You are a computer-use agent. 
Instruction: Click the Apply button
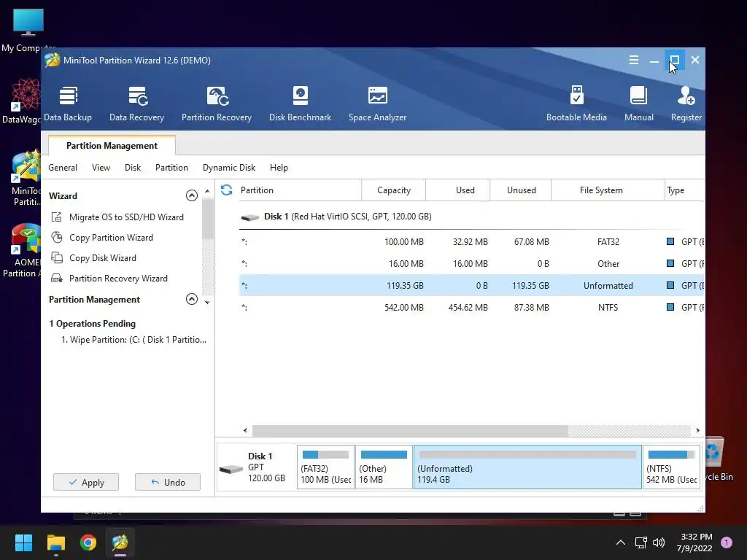point(86,483)
